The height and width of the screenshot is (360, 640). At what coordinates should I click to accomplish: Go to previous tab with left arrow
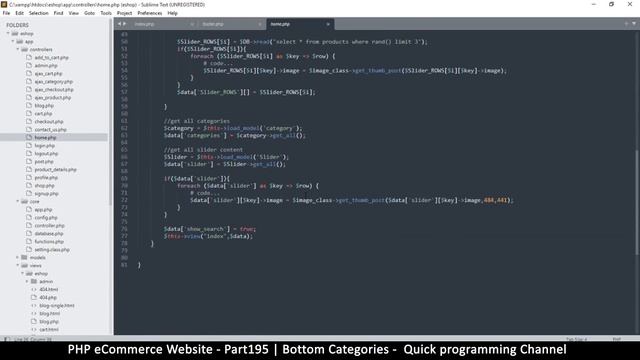coord(119,24)
